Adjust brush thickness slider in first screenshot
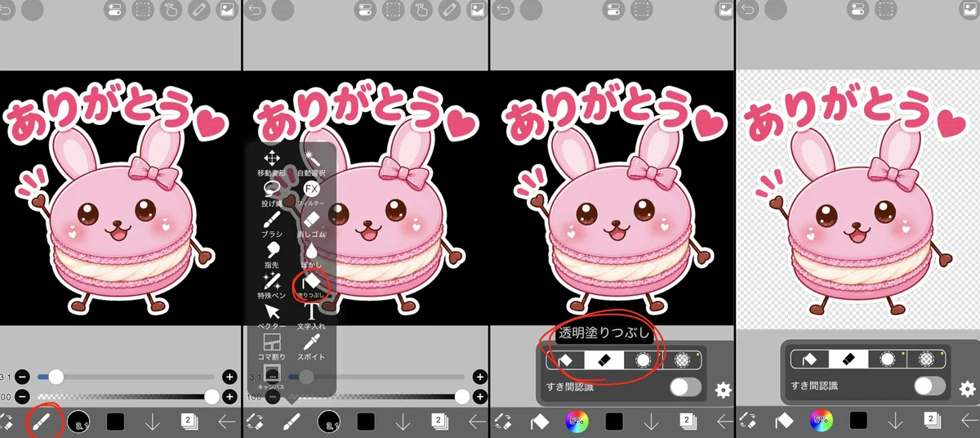Image resolution: width=980 pixels, height=438 pixels. 126,378
